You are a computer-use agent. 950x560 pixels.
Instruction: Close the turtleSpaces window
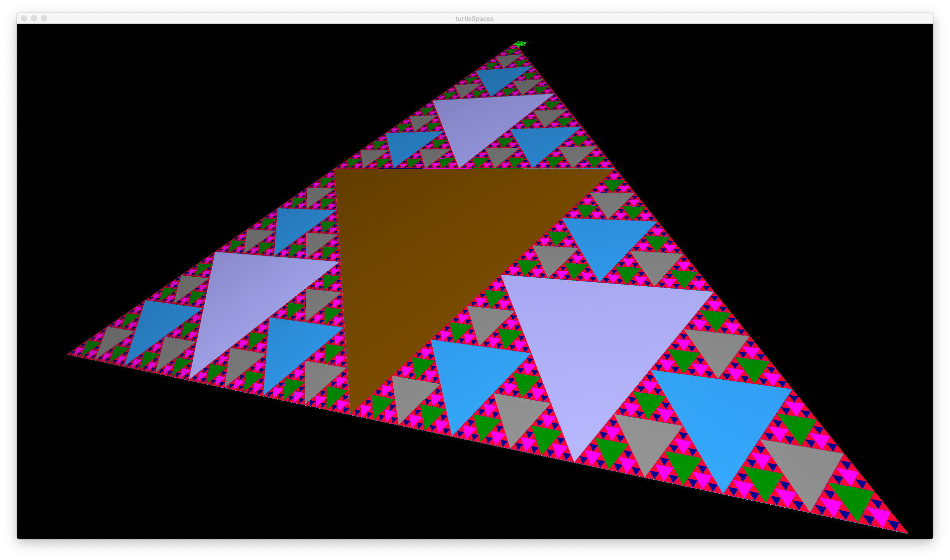pos(24,18)
